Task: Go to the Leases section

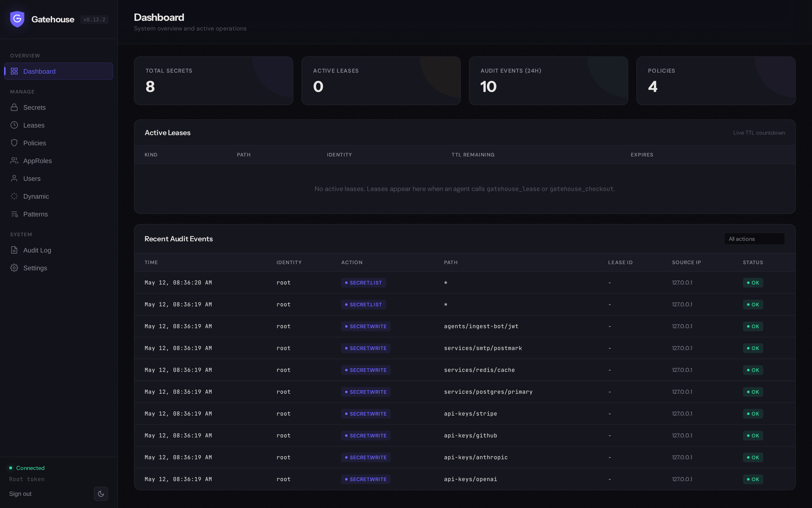Action: pyautogui.click(x=58, y=125)
